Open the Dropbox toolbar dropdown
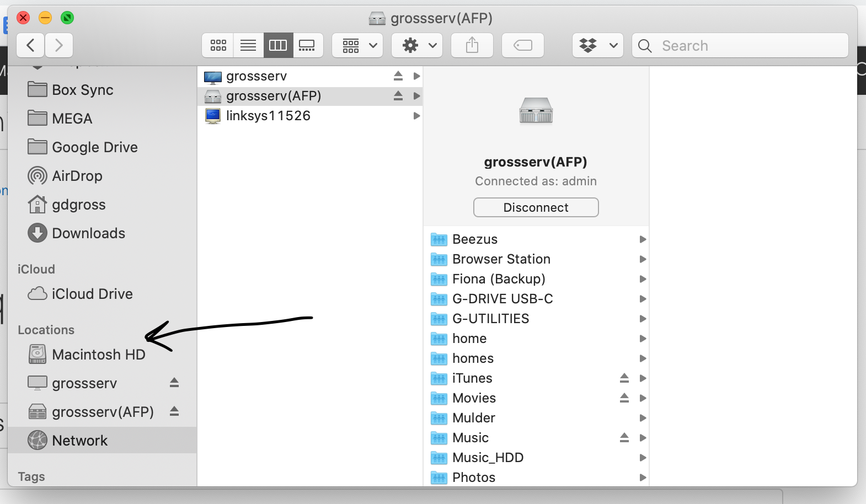The image size is (866, 504). (598, 45)
